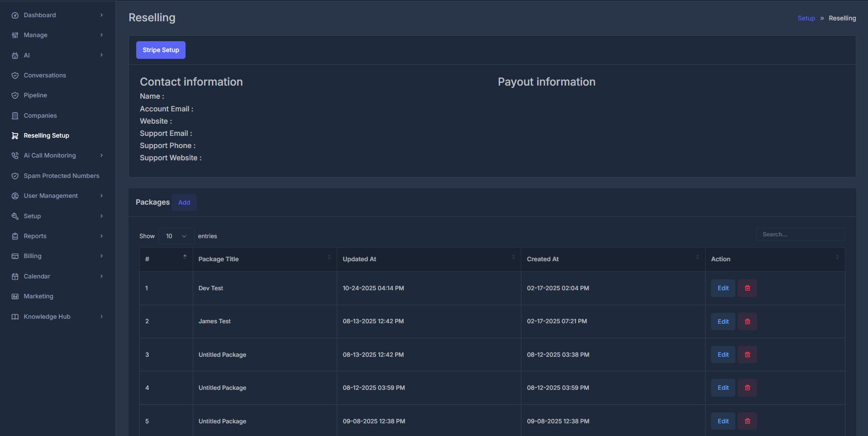Click Add next to Packages heading
This screenshot has width=868, height=436.
coord(184,202)
